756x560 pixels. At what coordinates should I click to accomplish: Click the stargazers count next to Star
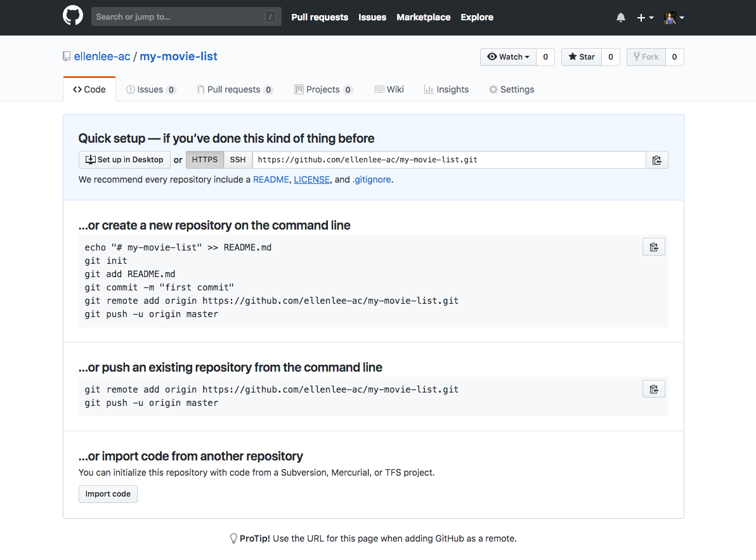point(610,57)
